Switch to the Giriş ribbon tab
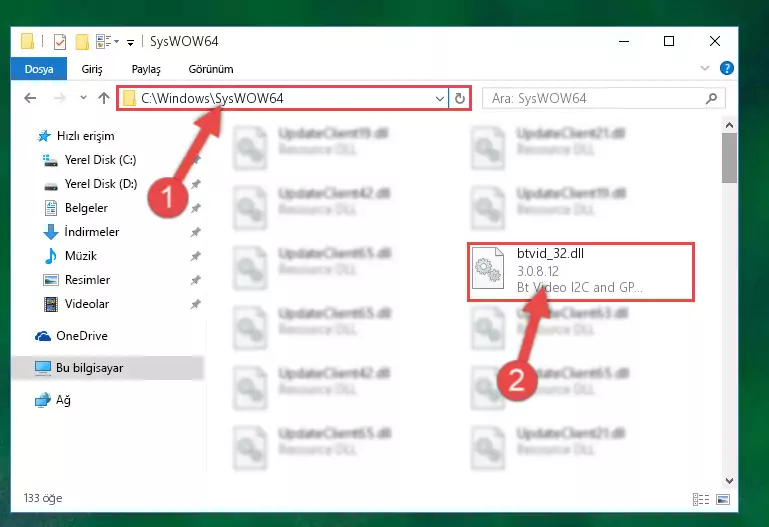This screenshot has height=527, width=769. pyautogui.click(x=92, y=69)
